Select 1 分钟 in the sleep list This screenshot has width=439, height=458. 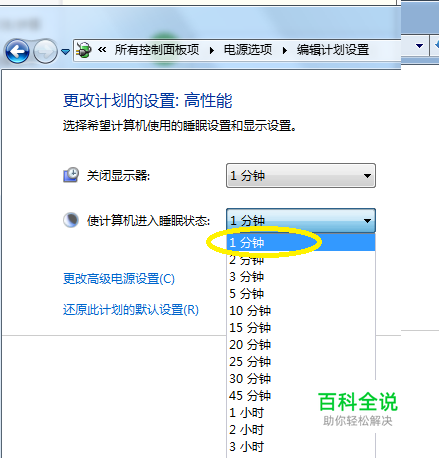click(301, 242)
